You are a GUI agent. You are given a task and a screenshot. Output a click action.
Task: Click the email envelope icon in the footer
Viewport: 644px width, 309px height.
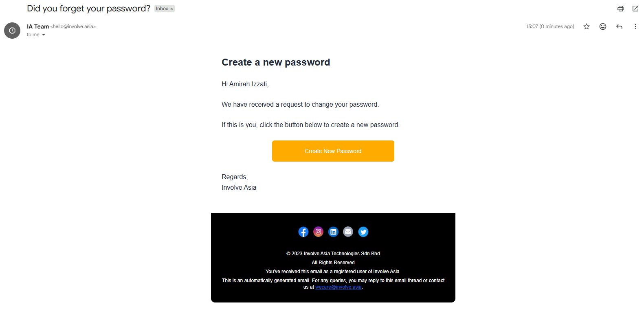coord(348,232)
